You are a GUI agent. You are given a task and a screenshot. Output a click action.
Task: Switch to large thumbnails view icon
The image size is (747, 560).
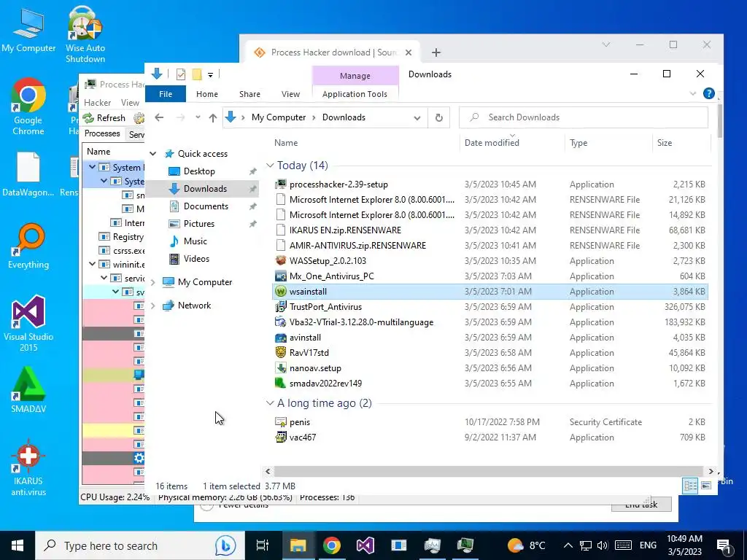(x=706, y=486)
